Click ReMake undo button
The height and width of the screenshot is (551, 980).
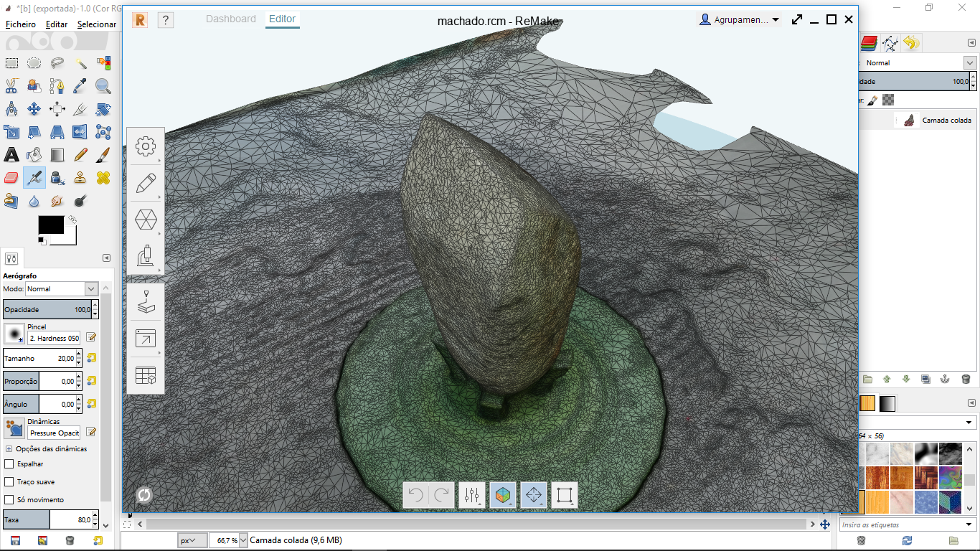click(x=416, y=495)
